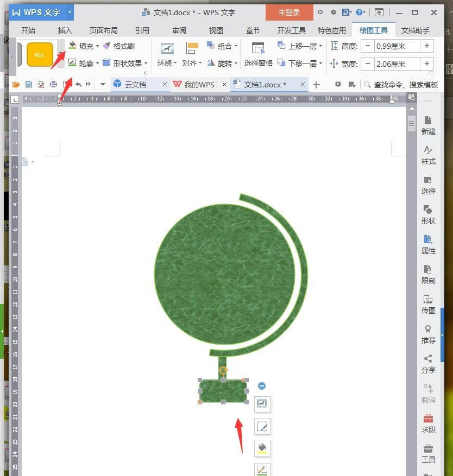Image resolution: width=453 pixels, height=476 pixels.
Task: Click the floating layout options icon
Action: (x=262, y=404)
